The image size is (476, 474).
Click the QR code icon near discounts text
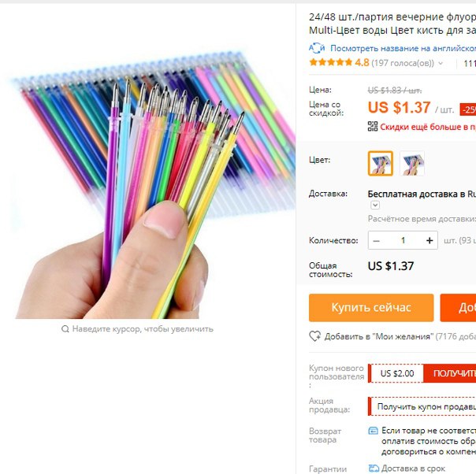(x=373, y=126)
